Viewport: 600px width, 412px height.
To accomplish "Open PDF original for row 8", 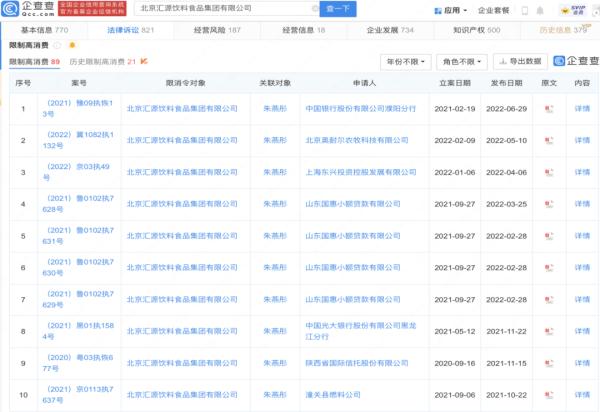I will pos(549,331).
